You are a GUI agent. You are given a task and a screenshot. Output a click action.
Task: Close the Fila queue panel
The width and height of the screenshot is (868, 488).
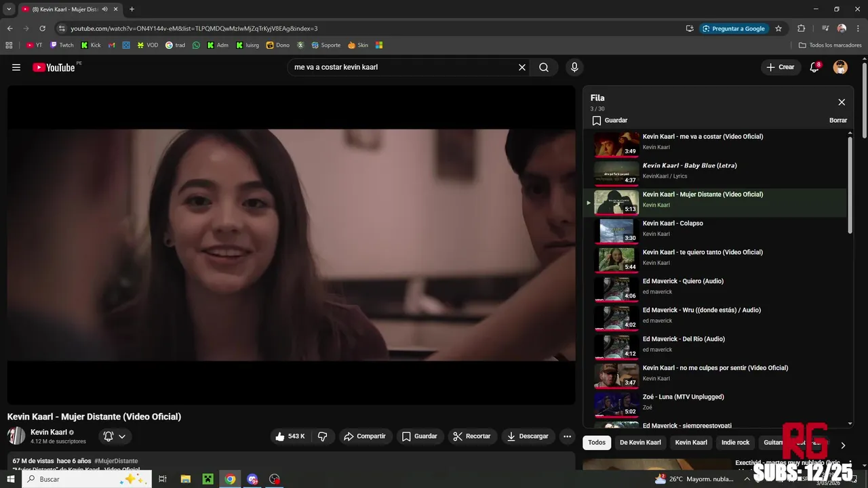tap(842, 102)
